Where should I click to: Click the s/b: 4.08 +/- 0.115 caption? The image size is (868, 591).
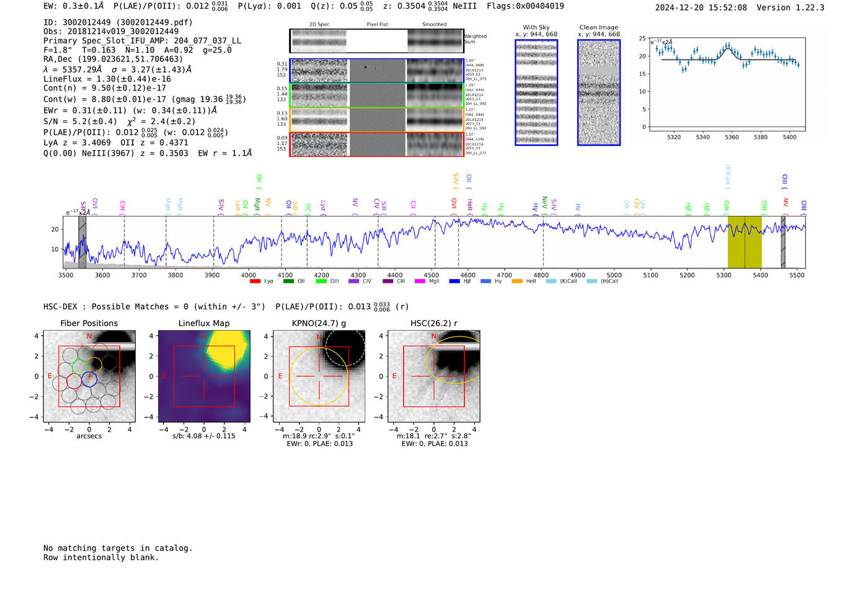[x=204, y=436]
